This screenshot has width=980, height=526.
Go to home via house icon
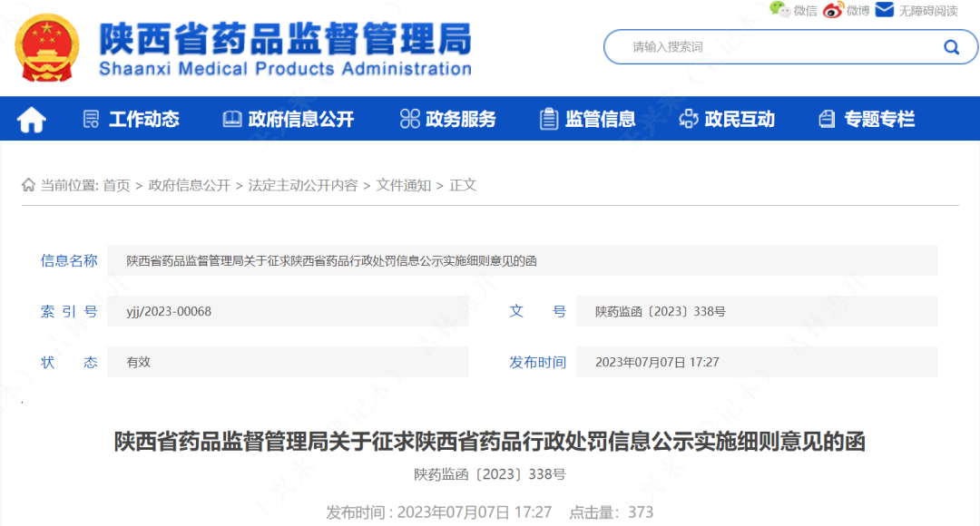click(31, 120)
